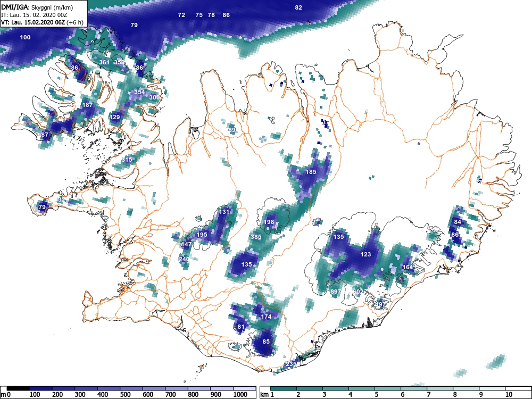
Task: Click the "VT: Lau. 15.02.2020 06Z (+6 h)" line
Action: pos(42,22)
